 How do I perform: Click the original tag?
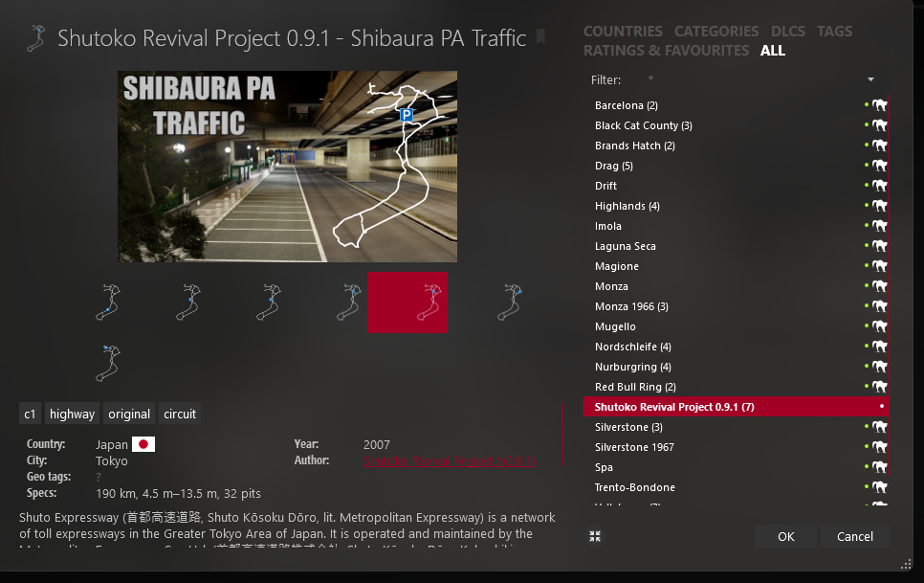tap(129, 414)
